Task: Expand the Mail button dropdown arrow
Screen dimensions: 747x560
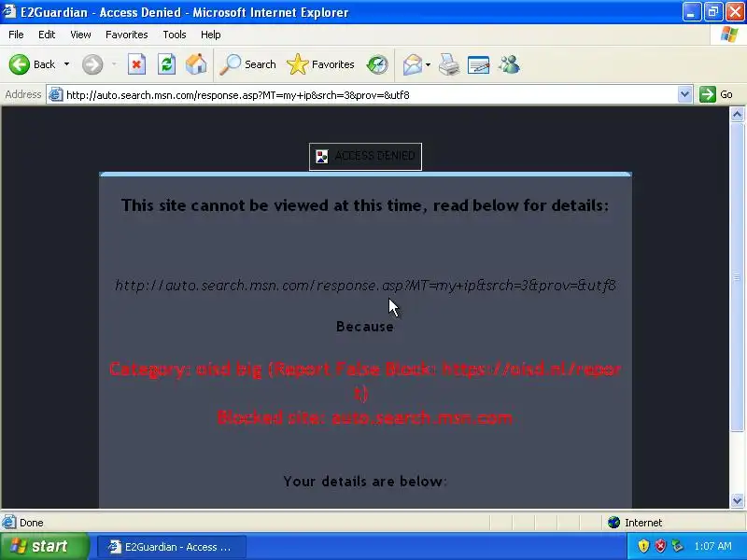Action: click(x=428, y=64)
